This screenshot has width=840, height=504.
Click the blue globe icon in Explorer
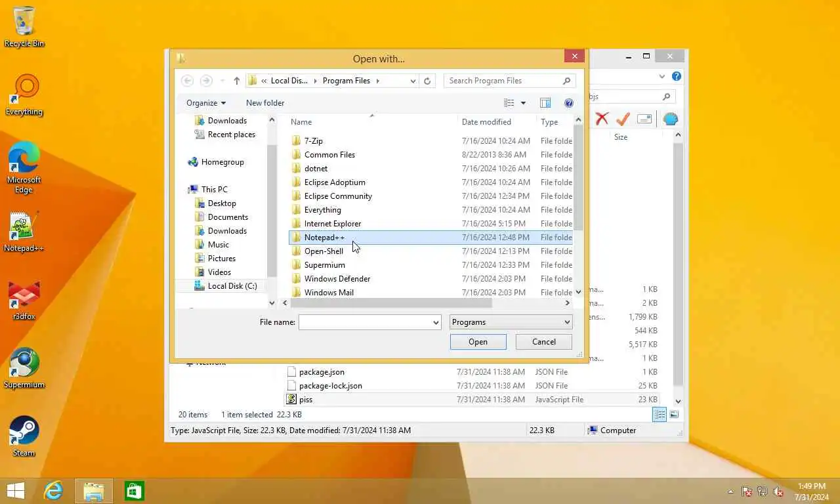(x=670, y=119)
